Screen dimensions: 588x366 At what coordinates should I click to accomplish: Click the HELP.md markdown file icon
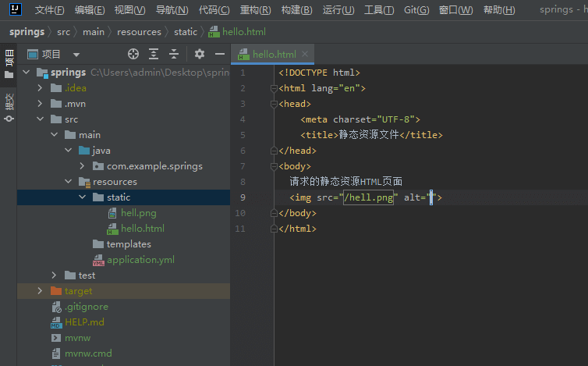(56, 322)
